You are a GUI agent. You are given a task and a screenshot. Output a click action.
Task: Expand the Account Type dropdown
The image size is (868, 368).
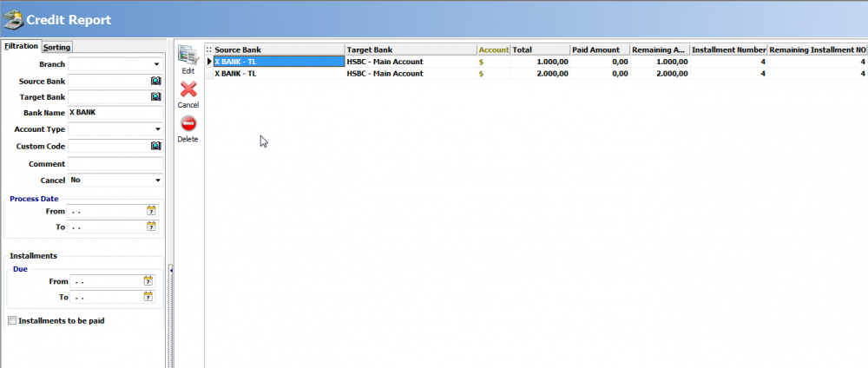pos(156,129)
